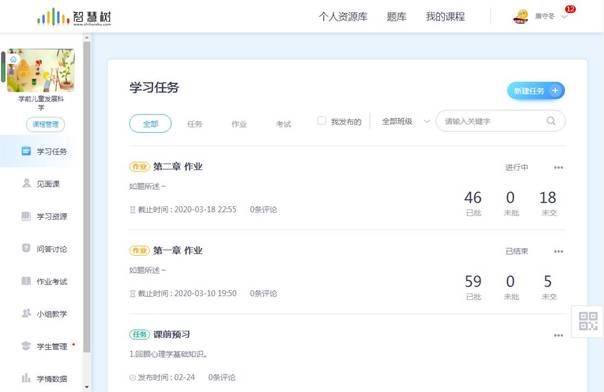Screen dimensions: 604x392
Task: Click the 见面课 sidebar icon
Action: click(26, 183)
